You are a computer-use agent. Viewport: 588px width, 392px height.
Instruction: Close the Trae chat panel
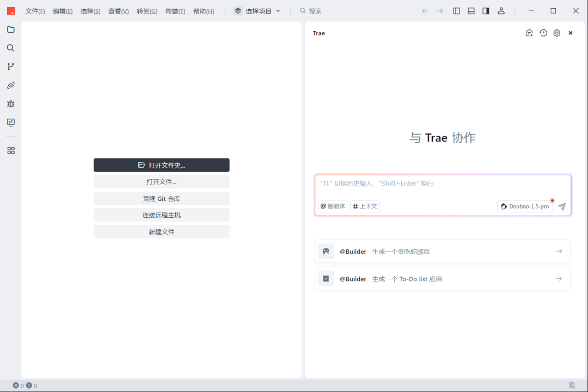coord(571,33)
